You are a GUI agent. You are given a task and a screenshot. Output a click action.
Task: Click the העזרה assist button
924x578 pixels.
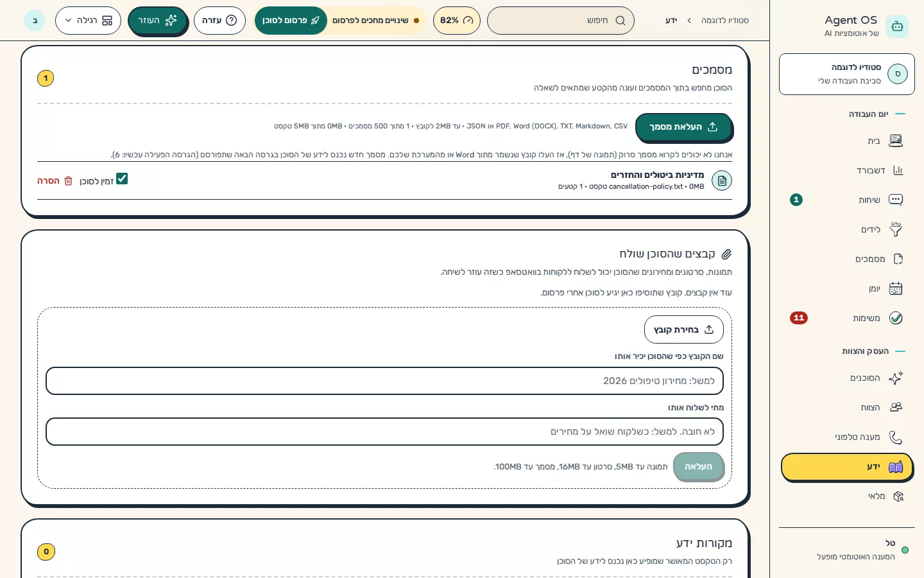click(157, 21)
